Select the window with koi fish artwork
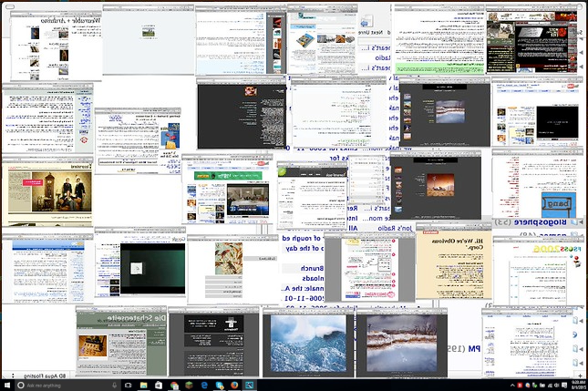 tap(232, 270)
